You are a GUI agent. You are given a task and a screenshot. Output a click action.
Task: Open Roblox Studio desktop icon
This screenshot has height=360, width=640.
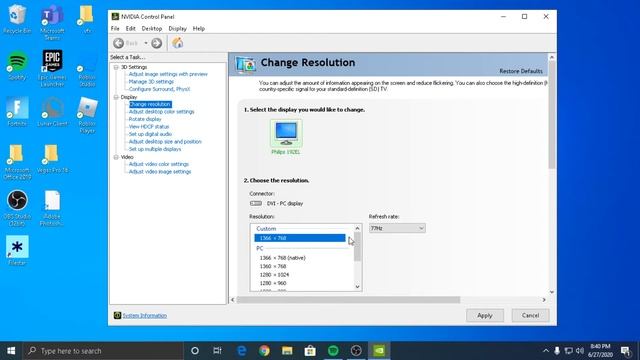[x=87, y=69]
